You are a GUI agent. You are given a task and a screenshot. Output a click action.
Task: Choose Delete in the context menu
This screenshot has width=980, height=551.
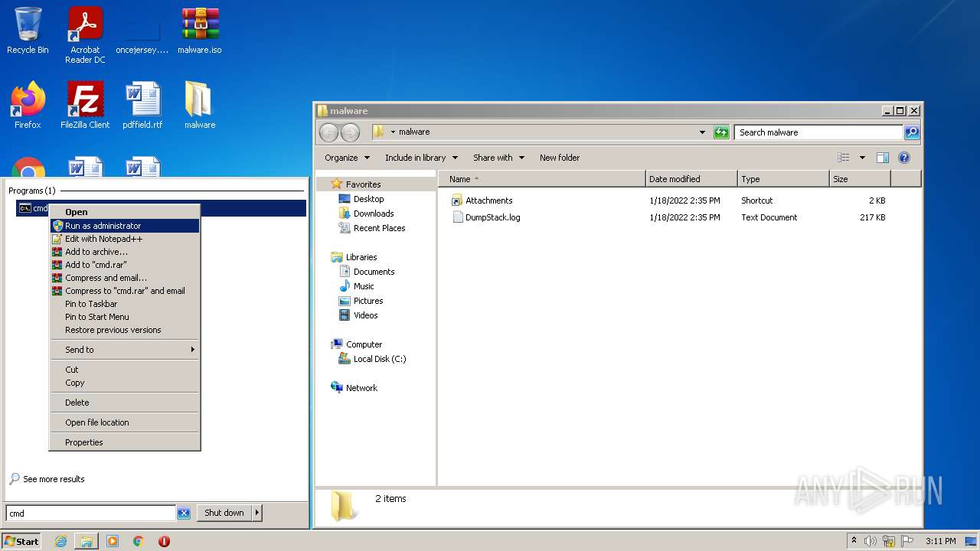(x=124, y=403)
